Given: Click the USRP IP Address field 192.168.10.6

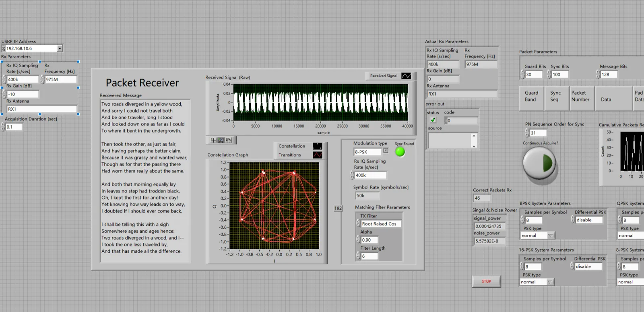Looking at the screenshot, I should [x=31, y=48].
